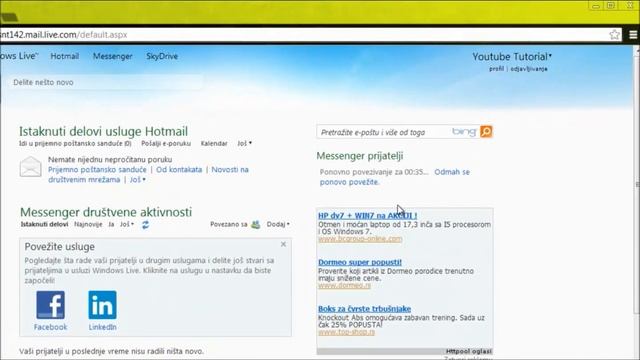Screen dimensions: 640x360
Task: Click the browser address bar URL
Action: pyautogui.click(x=64, y=35)
